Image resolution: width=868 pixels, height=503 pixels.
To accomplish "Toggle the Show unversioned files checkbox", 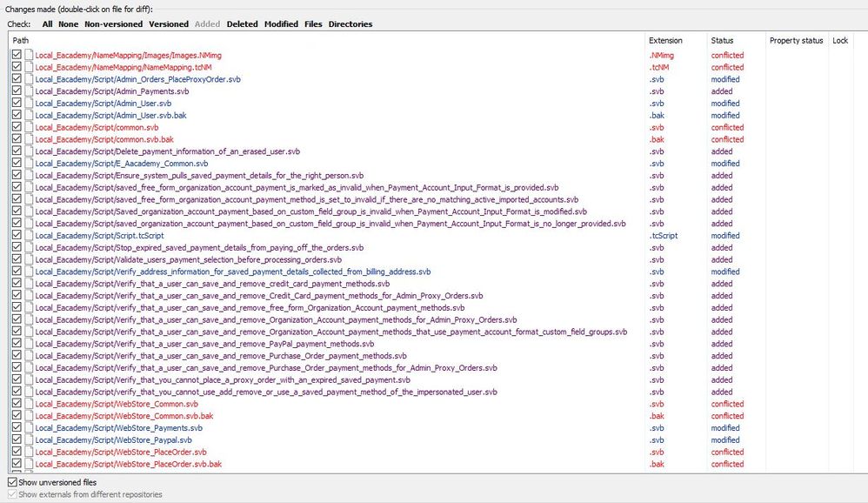I will pyautogui.click(x=12, y=482).
